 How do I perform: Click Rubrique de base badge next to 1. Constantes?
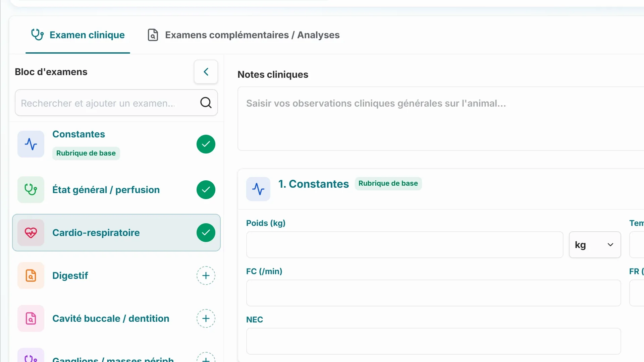388,183
